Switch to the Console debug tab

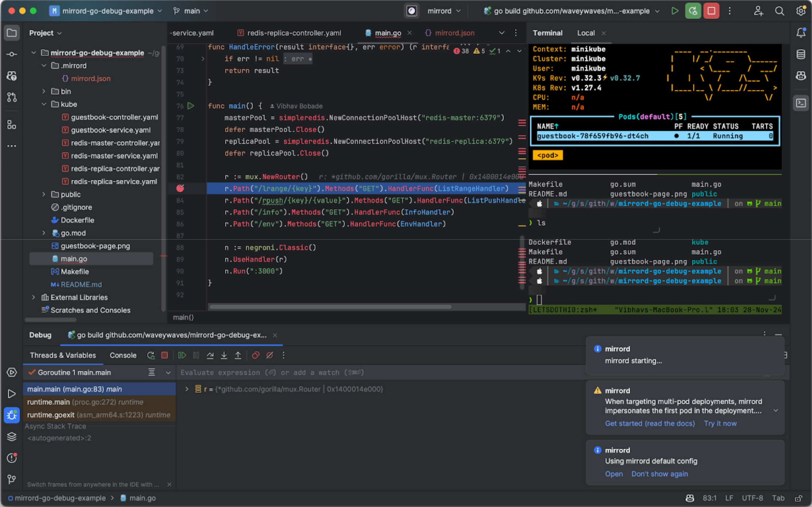pos(123,355)
